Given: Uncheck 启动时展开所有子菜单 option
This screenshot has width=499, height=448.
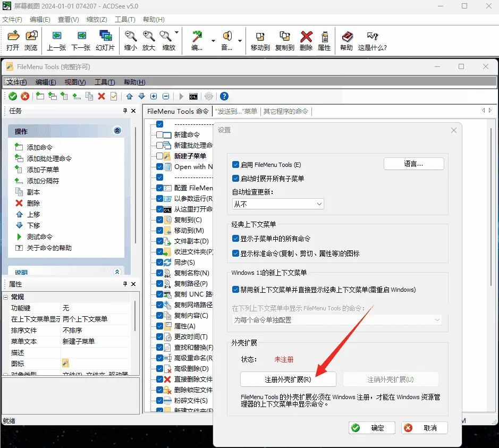Looking at the screenshot, I should point(235,179).
